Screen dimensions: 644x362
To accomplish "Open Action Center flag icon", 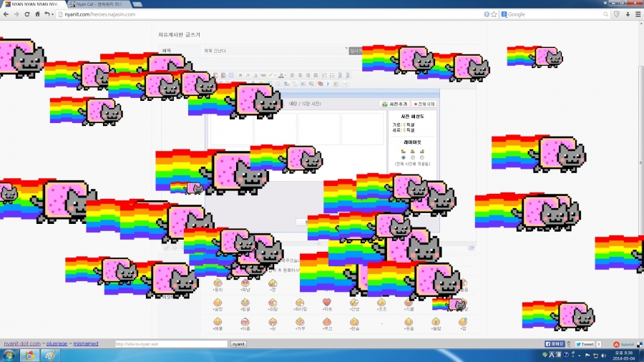I will [587, 356].
